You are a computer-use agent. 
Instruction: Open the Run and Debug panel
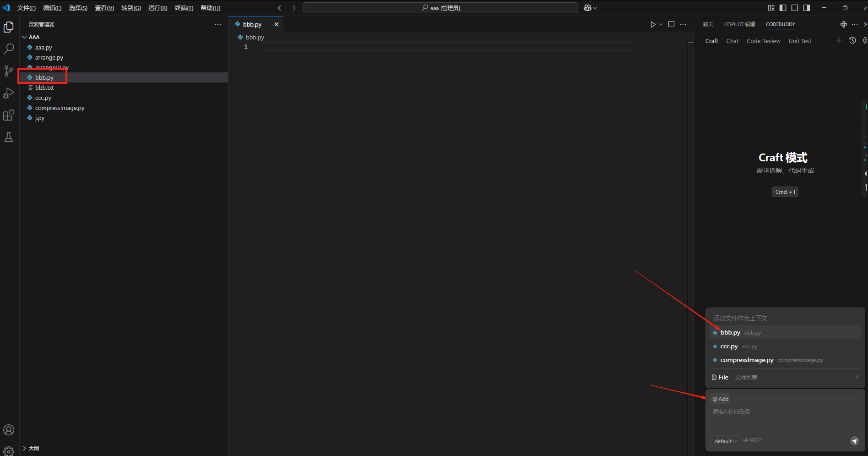[x=9, y=93]
